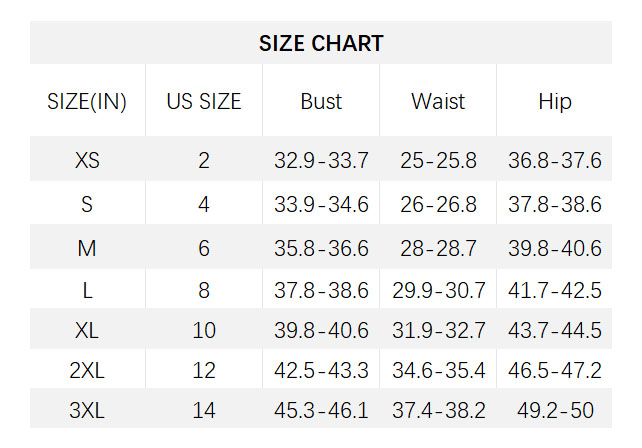Click the SIZE CHART title

click(321, 43)
